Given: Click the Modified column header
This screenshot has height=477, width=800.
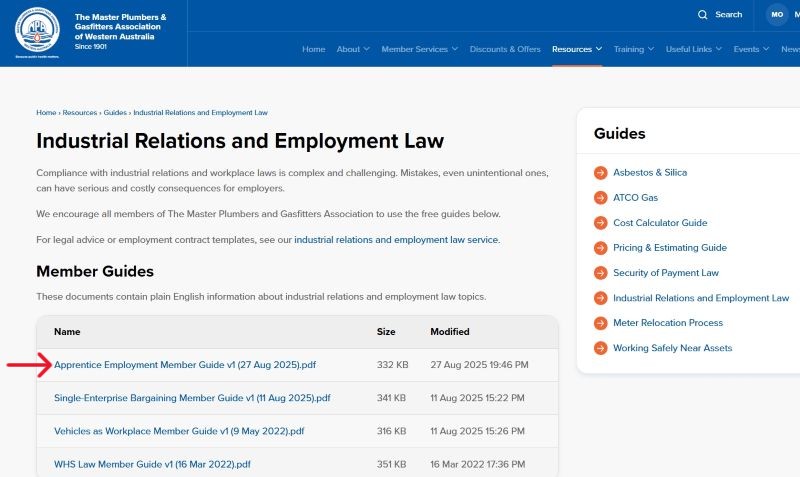Looking at the screenshot, I should pyautogui.click(x=449, y=332).
